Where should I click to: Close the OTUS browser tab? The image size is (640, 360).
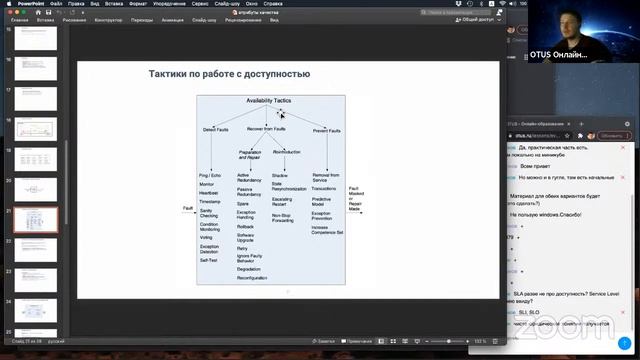click(569, 124)
